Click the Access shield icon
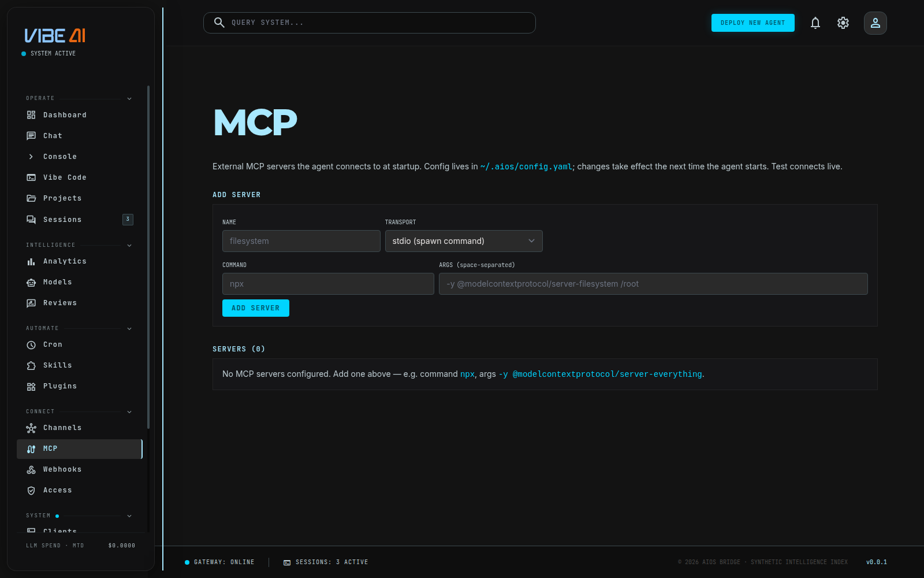Viewport: 924px width, 578px height. coord(31,490)
